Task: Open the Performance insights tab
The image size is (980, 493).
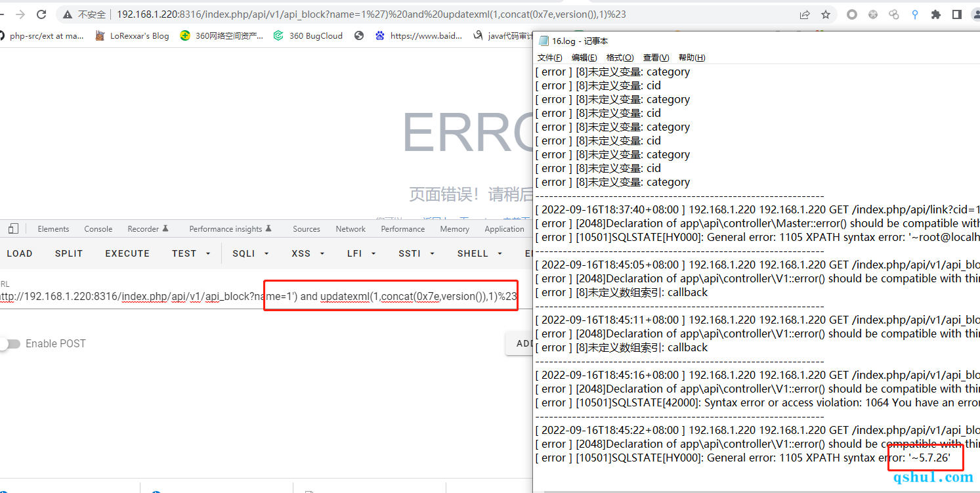Action: (x=229, y=229)
